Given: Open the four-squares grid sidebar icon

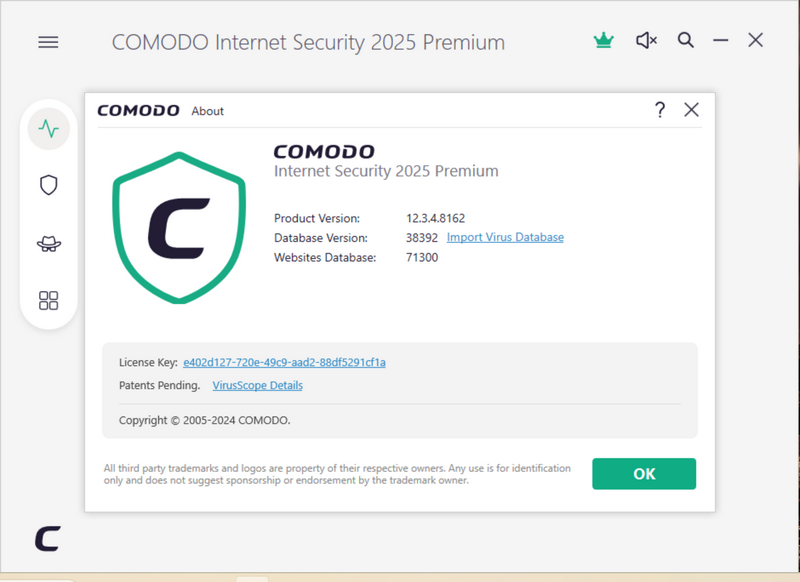Looking at the screenshot, I should (48, 300).
